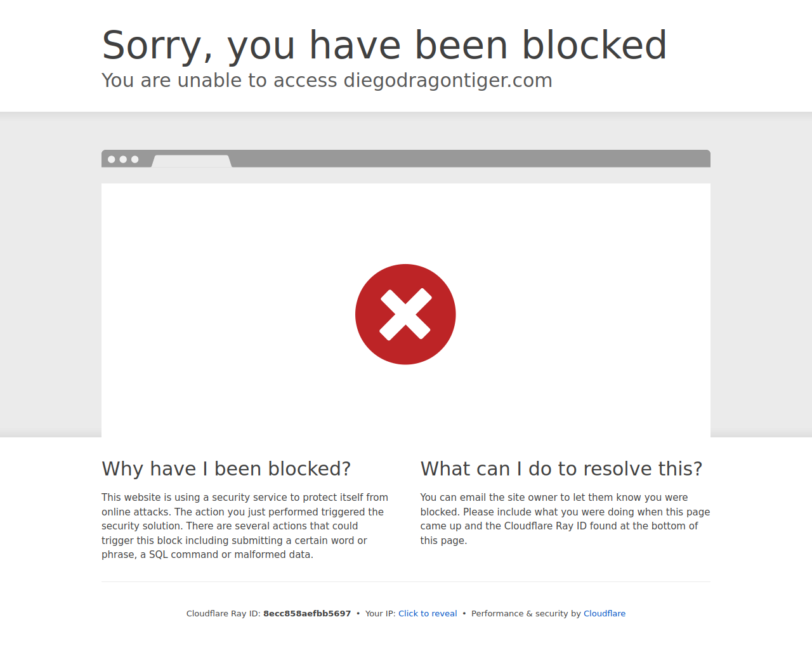Click the email the site owner paragraph
812x650 pixels.
[x=565, y=519]
